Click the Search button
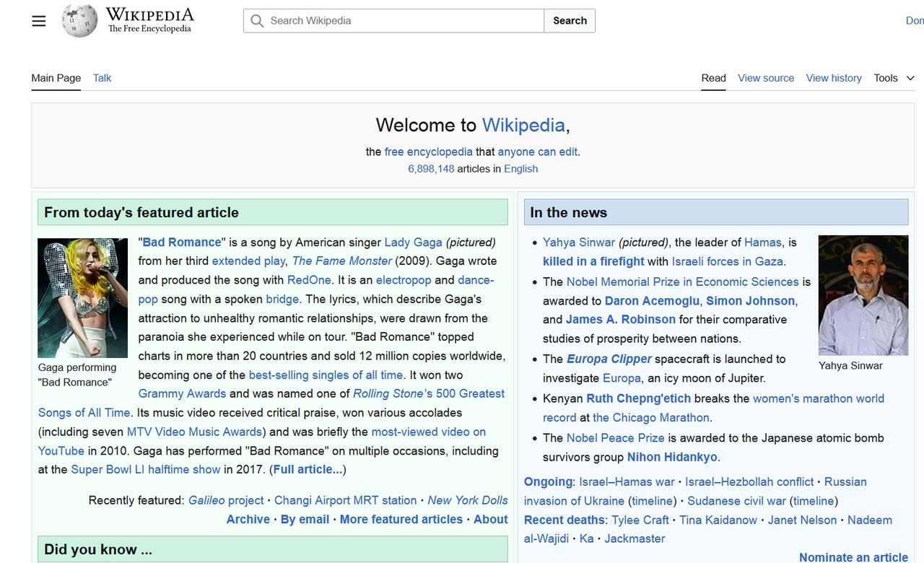 click(x=570, y=21)
